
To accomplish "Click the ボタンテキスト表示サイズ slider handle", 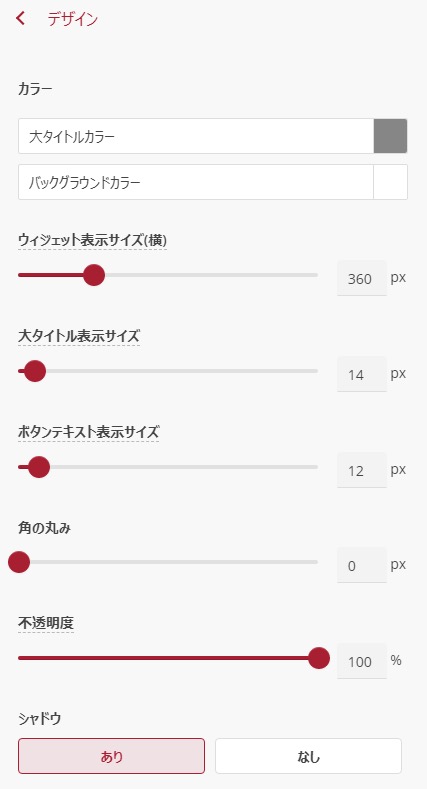I will (39, 466).
